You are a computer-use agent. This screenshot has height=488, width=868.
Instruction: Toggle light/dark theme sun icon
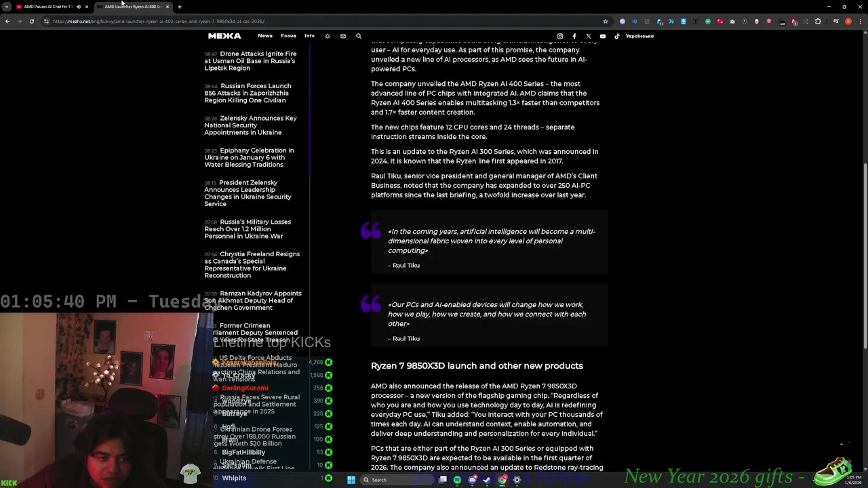[x=328, y=36]
